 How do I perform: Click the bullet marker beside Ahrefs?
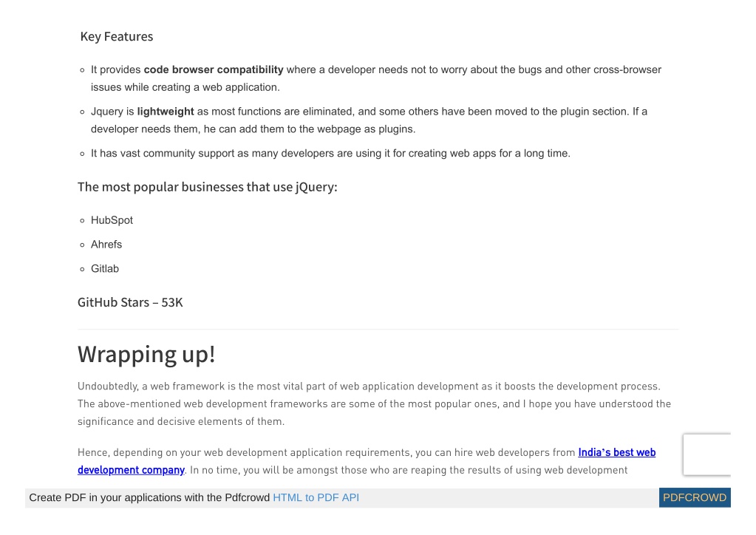point(82,245)
